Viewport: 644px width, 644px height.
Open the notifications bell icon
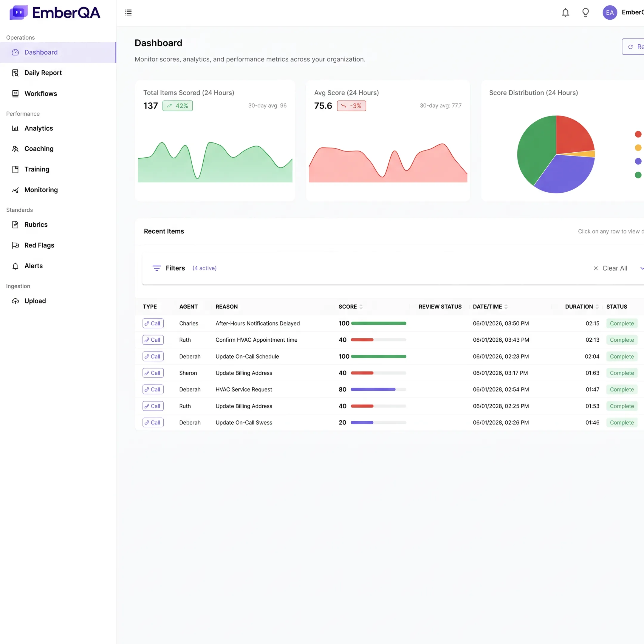tap(565, 13)
